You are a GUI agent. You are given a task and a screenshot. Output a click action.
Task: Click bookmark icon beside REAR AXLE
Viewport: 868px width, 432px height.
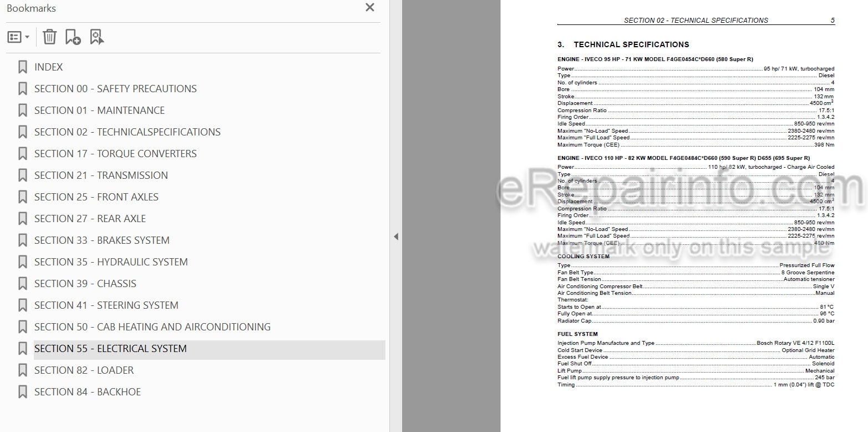pyautogui.click(x=23, y=219)
